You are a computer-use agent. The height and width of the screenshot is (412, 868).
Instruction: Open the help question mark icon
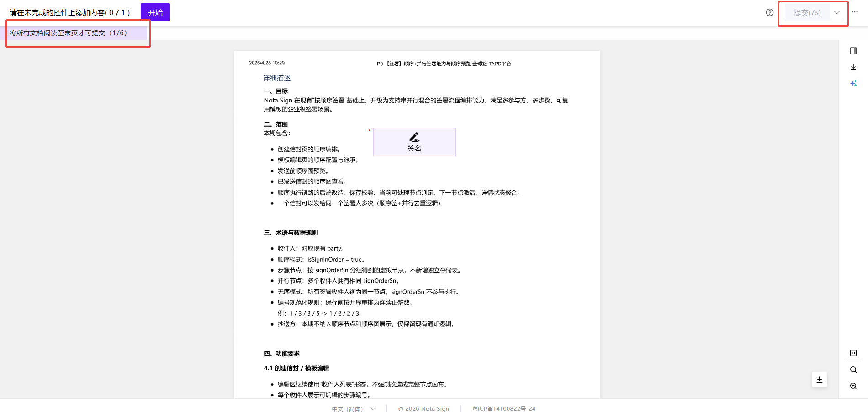coord(770,12)
